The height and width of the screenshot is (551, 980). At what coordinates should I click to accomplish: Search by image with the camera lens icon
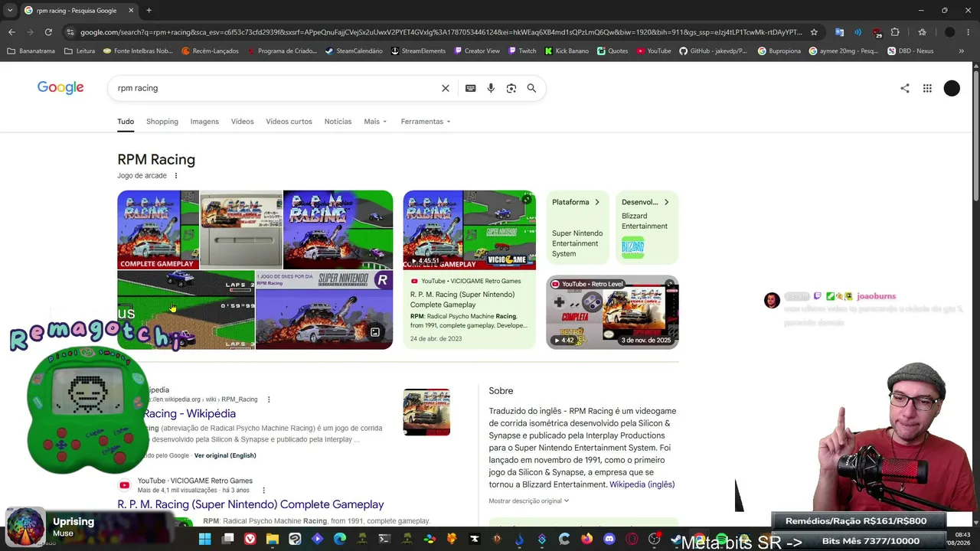pos(511,88)
